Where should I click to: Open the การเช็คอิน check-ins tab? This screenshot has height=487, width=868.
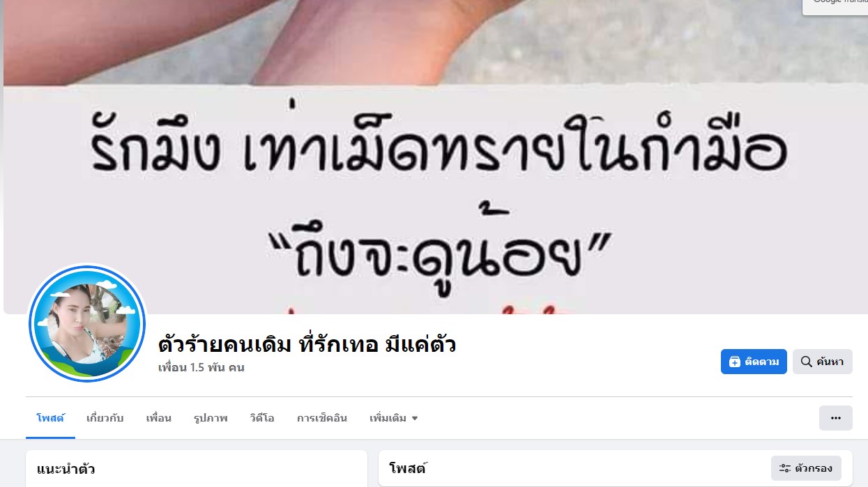click(x=322, y=418)
